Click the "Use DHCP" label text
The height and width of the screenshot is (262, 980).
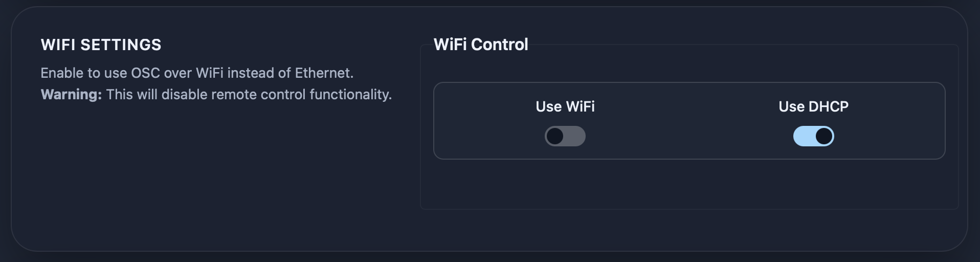click(813, 106)
